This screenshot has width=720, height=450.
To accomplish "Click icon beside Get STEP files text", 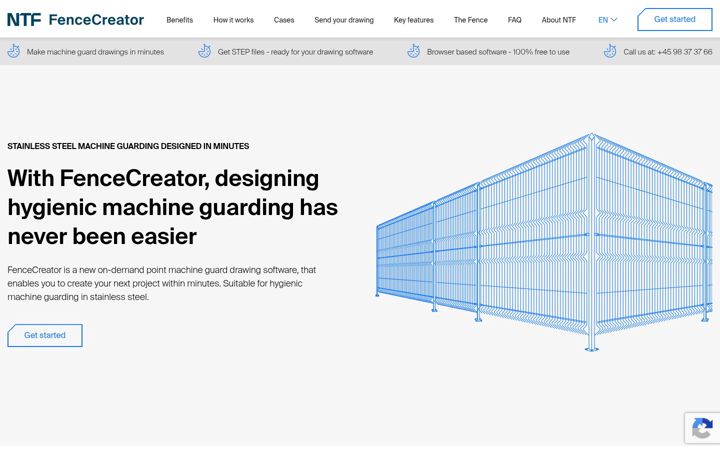I will coord(204,51).
